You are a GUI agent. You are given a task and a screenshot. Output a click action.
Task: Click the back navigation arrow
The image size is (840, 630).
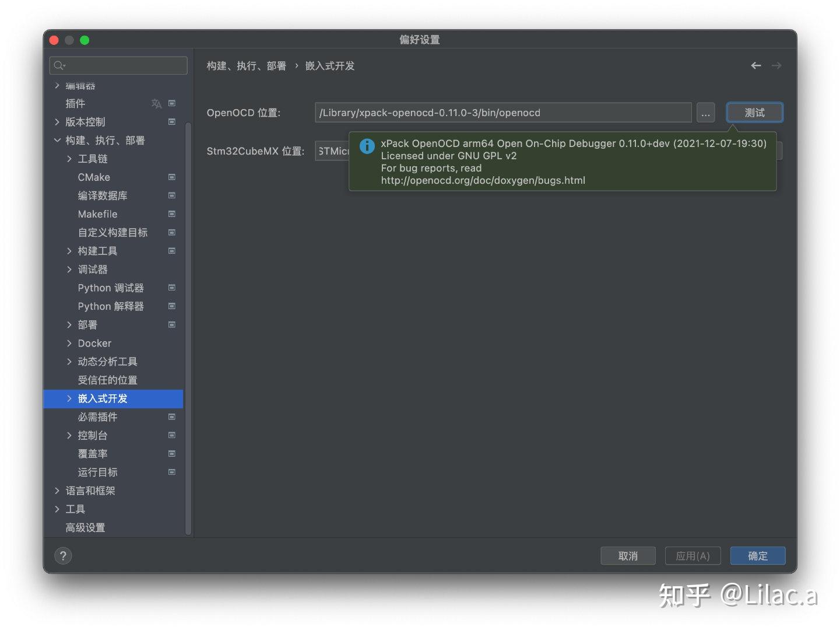(755, 65)
